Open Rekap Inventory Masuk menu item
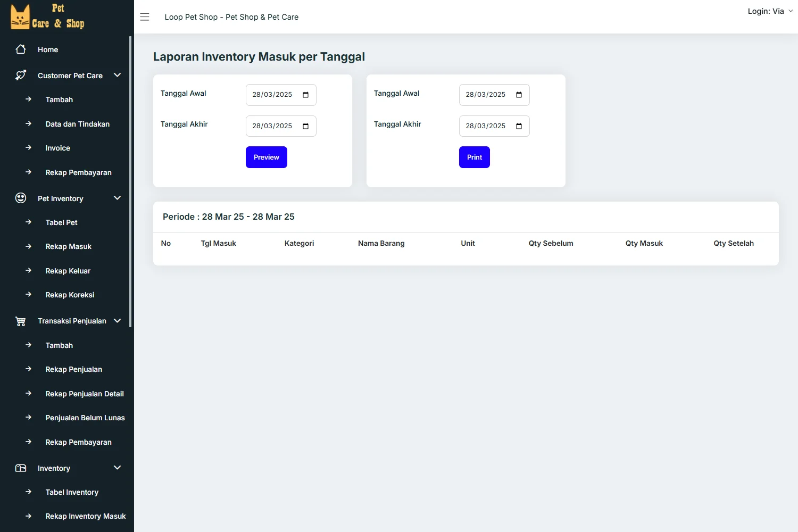Image resolution: width=798 pixels, height=532 pixels. point(86,516)
